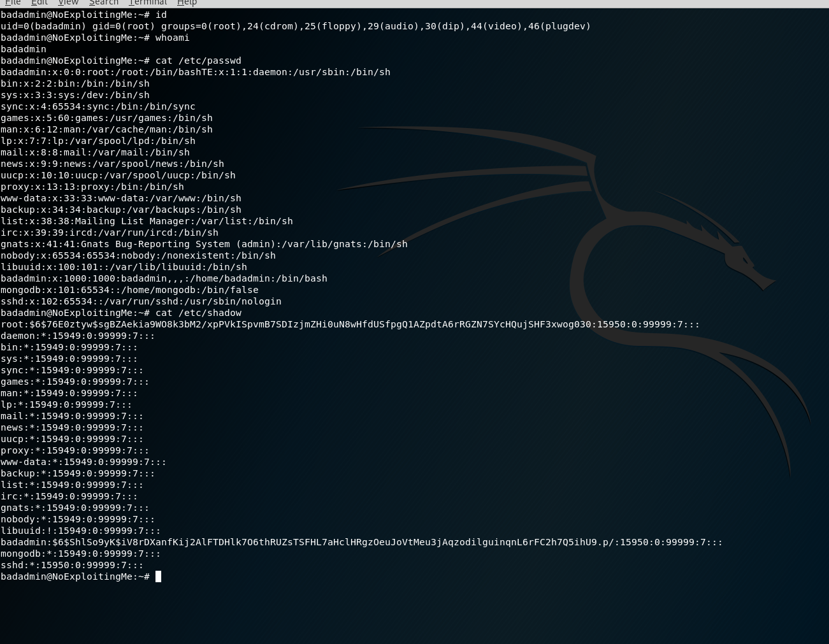Open the View menu
Viewport: 829px width, 644px height.
[68, 3]
